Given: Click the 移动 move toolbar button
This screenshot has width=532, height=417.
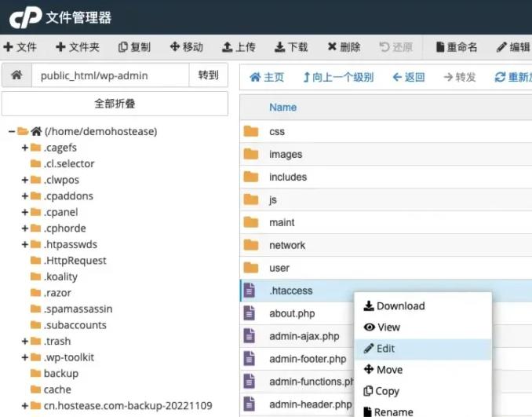Looking at the screenshot, I should (x=187, y=47).
